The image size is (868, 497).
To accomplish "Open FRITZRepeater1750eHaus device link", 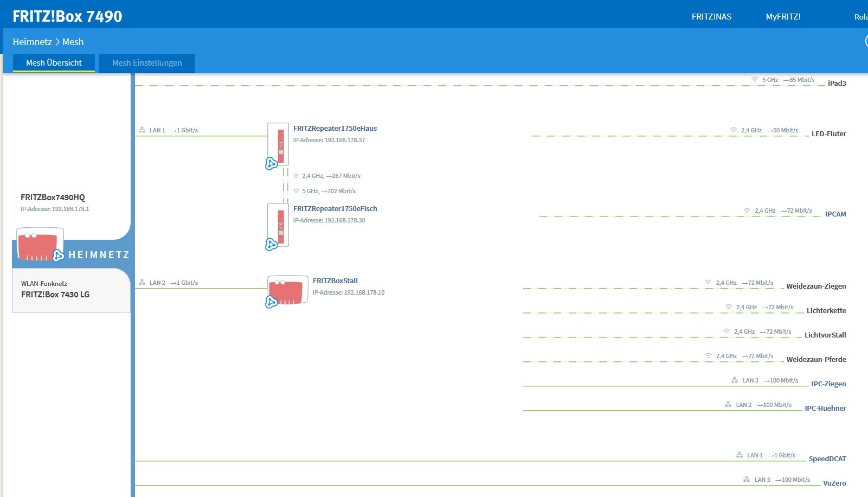I will tap(335, 129).
